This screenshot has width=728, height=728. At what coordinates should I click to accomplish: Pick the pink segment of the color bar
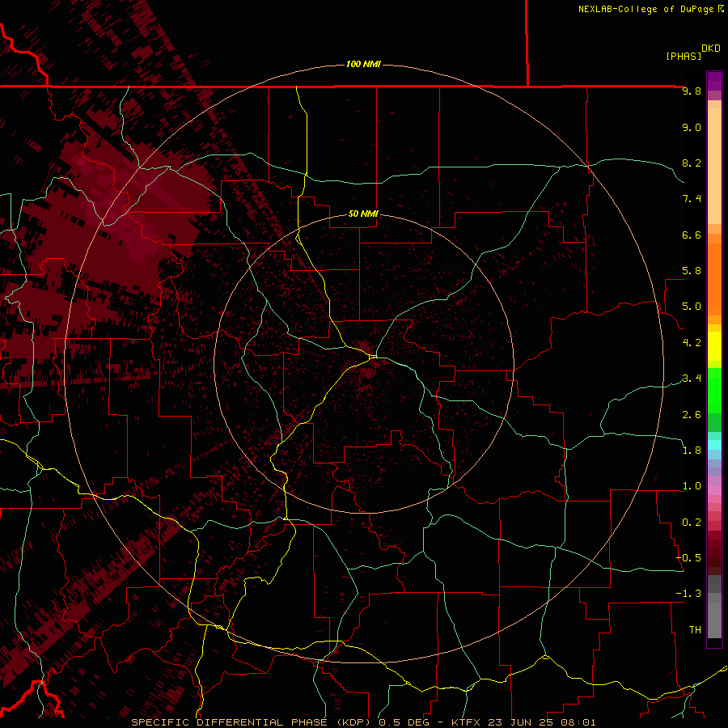714,490
